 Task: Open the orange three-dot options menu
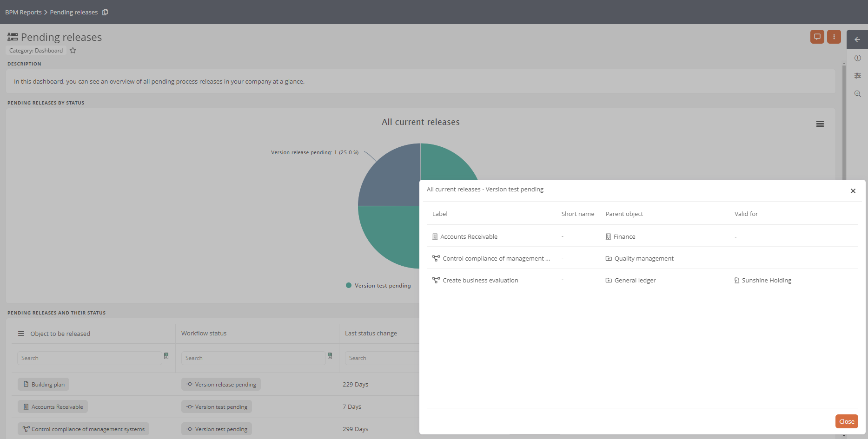[x=834, y=37]
